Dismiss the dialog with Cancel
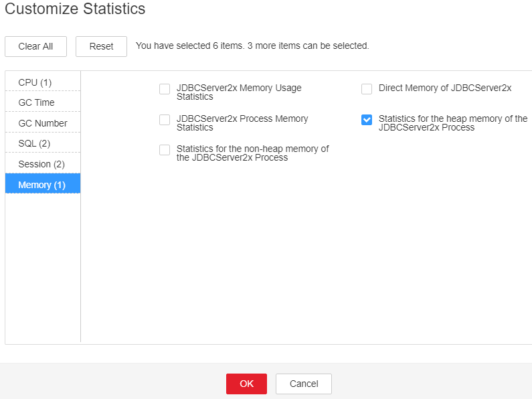The width and height of the screenshot is (532, 399). coord(304,384)
